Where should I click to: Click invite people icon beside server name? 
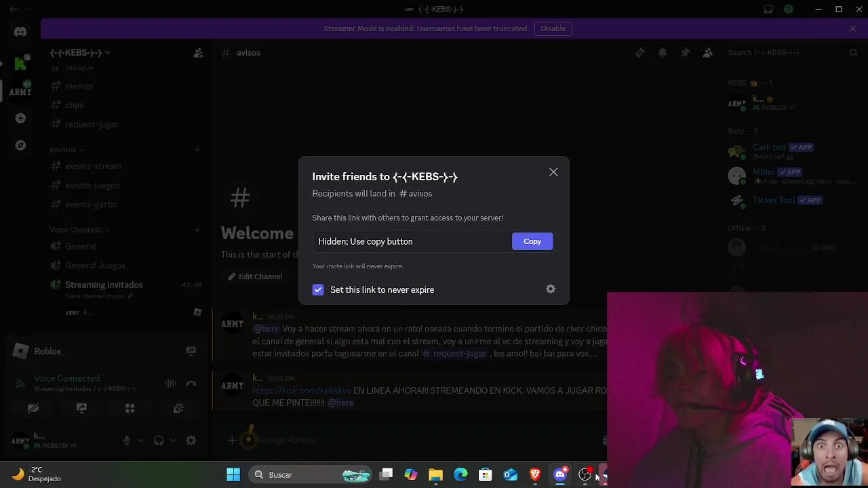click(x=198, y=52)
